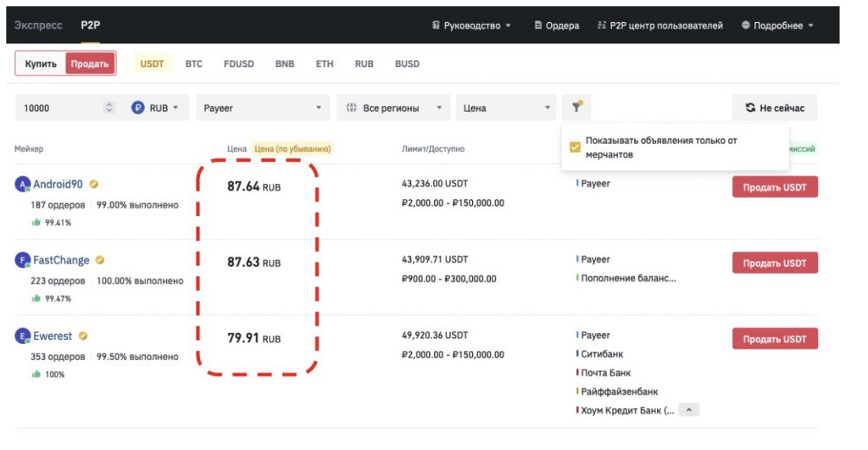Sell USDT to FastChange
This screenshot has width=868, height=450.
tap(775, 263)
